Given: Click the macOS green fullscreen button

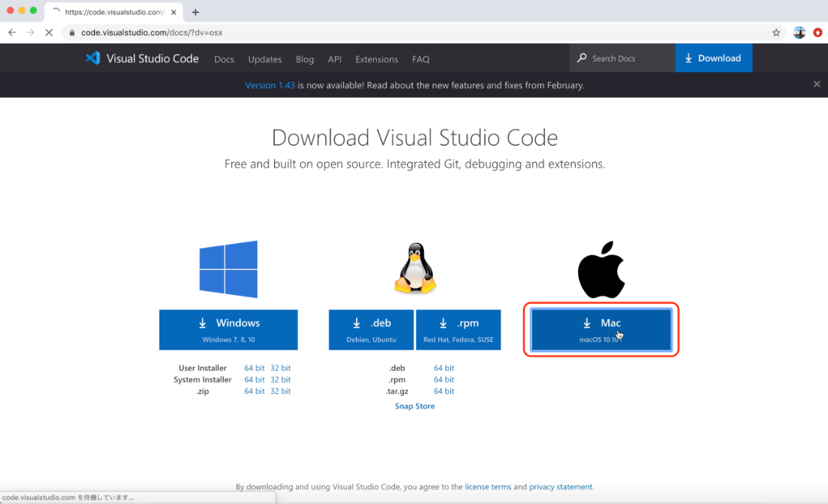Looking at the screenshot, I should [33, 10].
